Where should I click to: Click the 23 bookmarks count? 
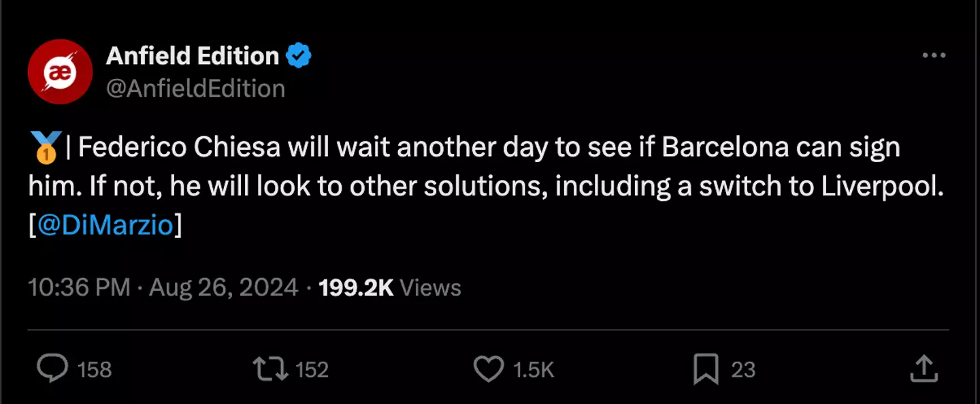coord(743,370)
